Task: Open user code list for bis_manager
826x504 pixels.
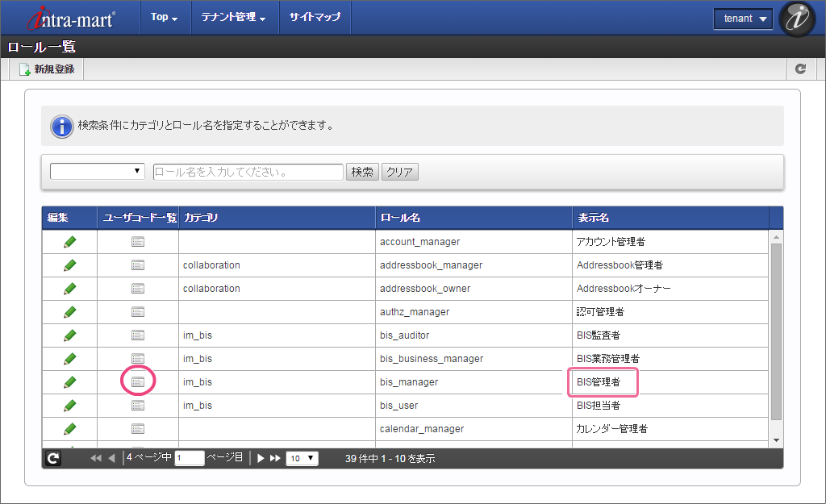Action: (138, 382)
